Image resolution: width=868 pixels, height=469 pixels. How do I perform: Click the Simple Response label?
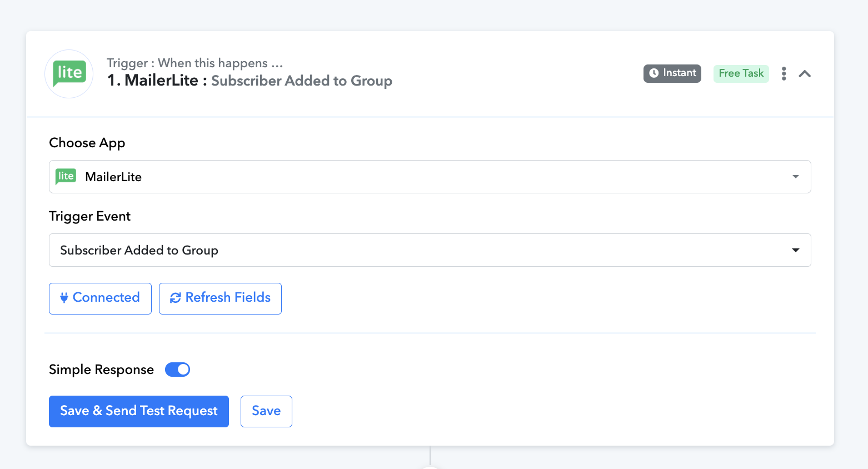pos(102,370)
